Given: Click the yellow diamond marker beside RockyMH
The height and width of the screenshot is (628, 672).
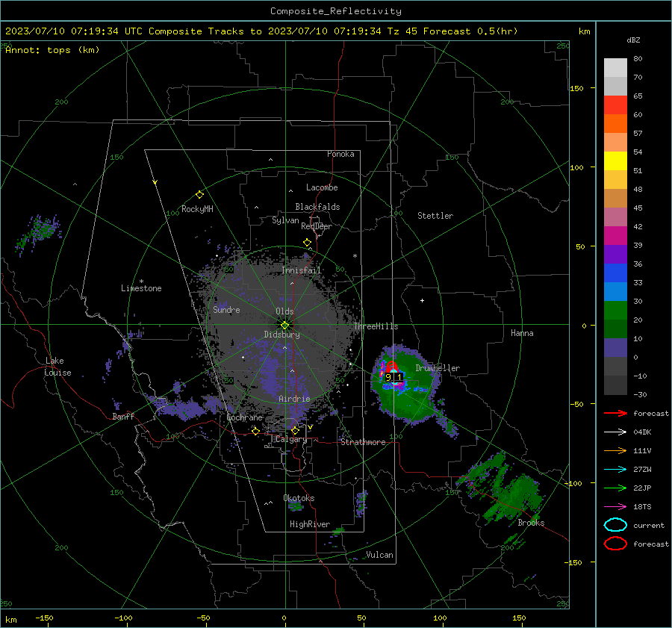Looking at the screenshot, I should pyautogui.click(x=199, y=195).
